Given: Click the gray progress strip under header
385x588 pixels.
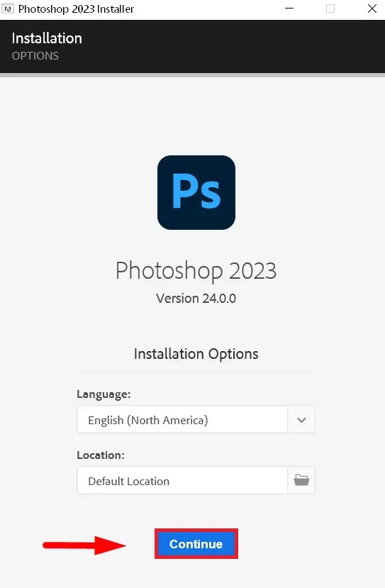Looking at the screenshot, I should (x=192, y=75).
